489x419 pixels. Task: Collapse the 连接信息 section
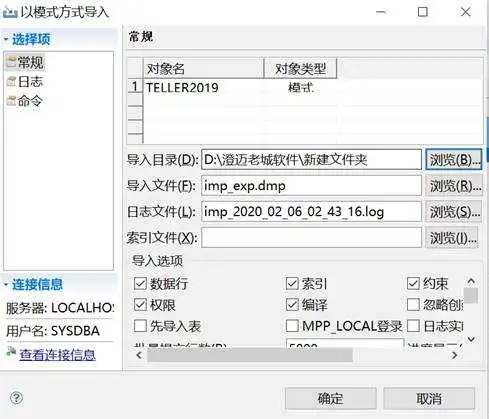pos(6,285)
